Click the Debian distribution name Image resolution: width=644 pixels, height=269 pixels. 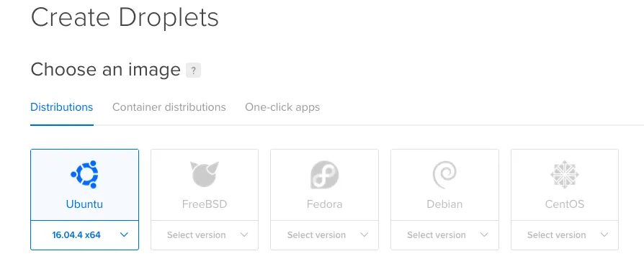click(444, 204)
